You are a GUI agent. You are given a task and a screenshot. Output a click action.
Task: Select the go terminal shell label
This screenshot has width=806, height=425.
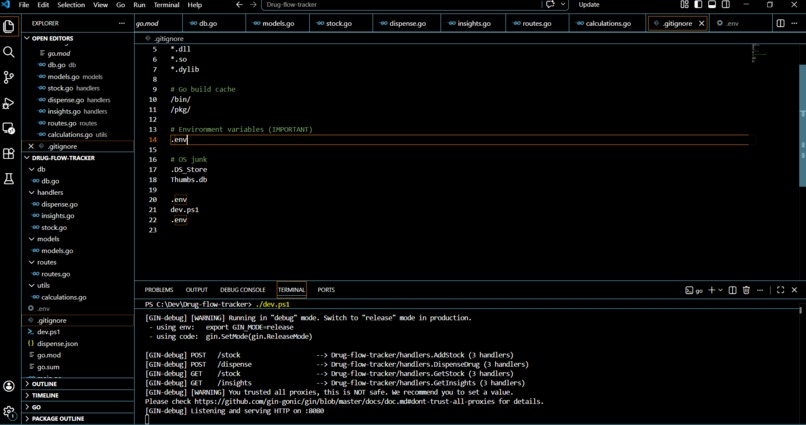point(694,290)
